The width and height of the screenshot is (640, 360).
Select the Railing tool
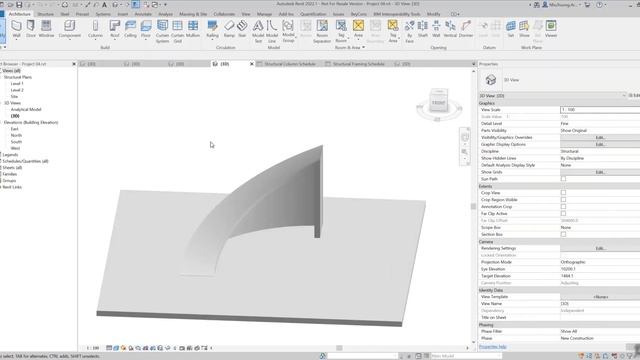click(x=212, y=29)
